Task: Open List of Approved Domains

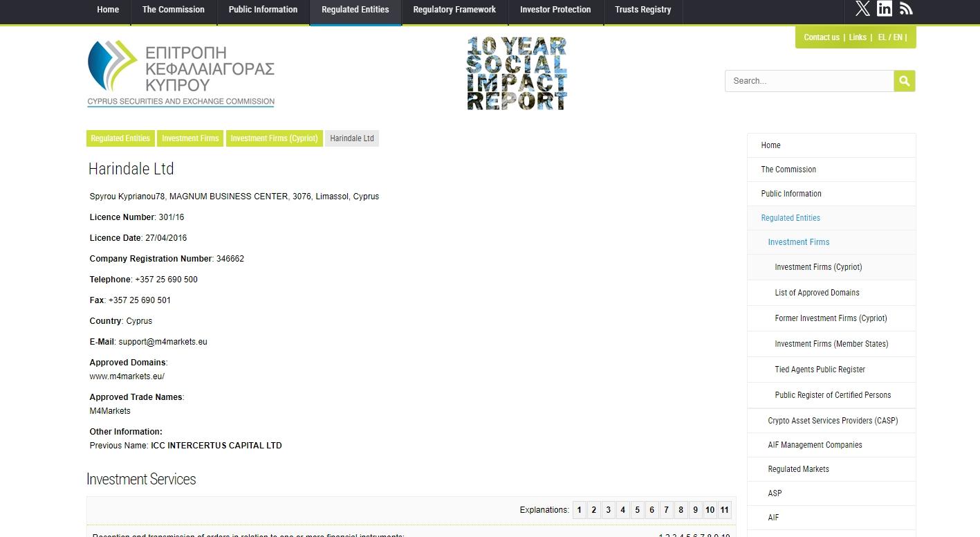Action: (x=831, y=293)
